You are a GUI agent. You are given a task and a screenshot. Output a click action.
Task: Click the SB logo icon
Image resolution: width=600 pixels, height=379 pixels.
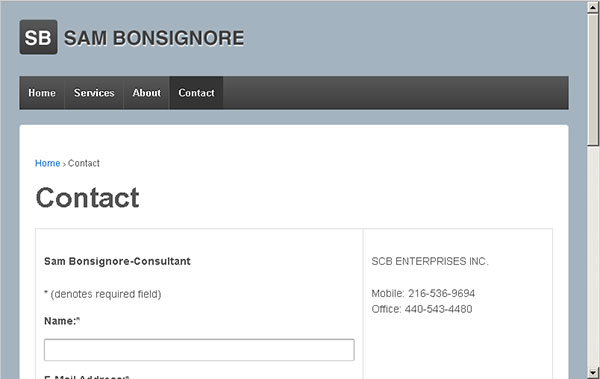point(38,37)
